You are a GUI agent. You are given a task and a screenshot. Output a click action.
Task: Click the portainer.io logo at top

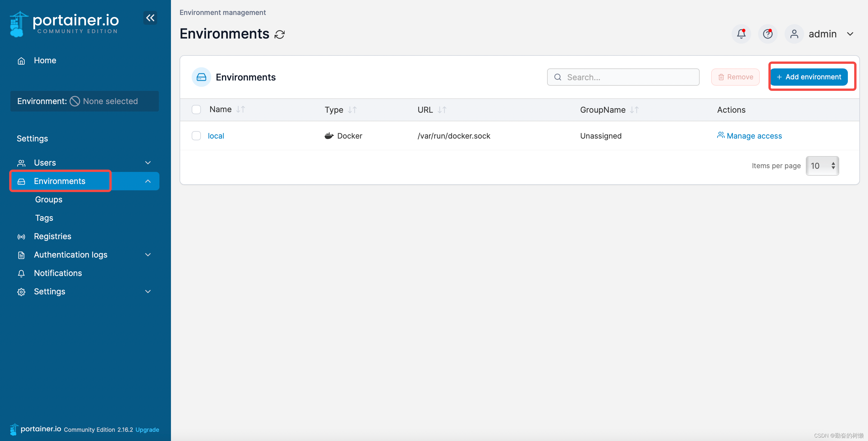[64, 23]
